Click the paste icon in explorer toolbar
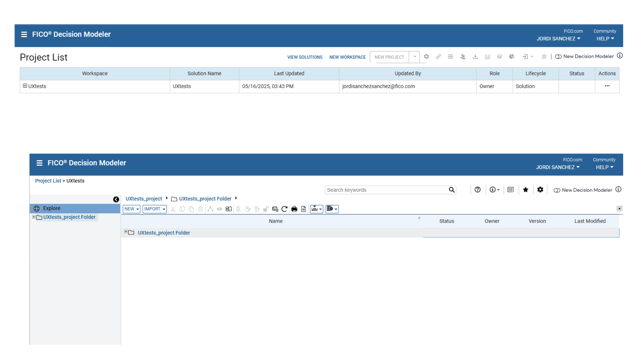The width and height of the screenshot is (644, 362). click(x=191, y=209)
